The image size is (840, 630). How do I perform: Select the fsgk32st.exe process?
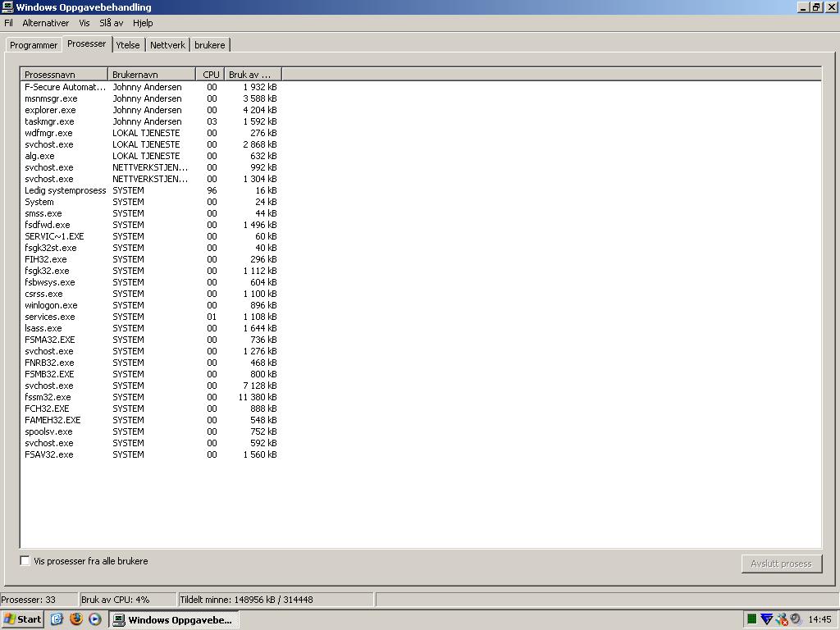151,248
